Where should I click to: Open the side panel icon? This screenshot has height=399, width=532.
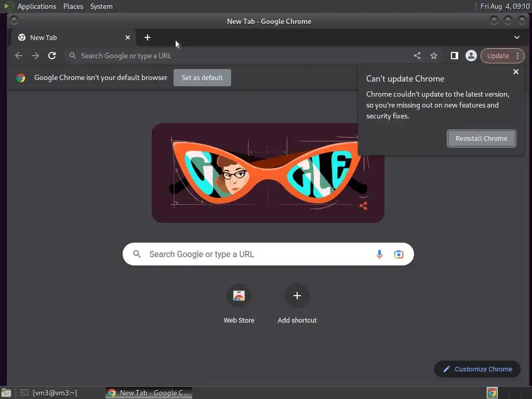click(454, 56)
